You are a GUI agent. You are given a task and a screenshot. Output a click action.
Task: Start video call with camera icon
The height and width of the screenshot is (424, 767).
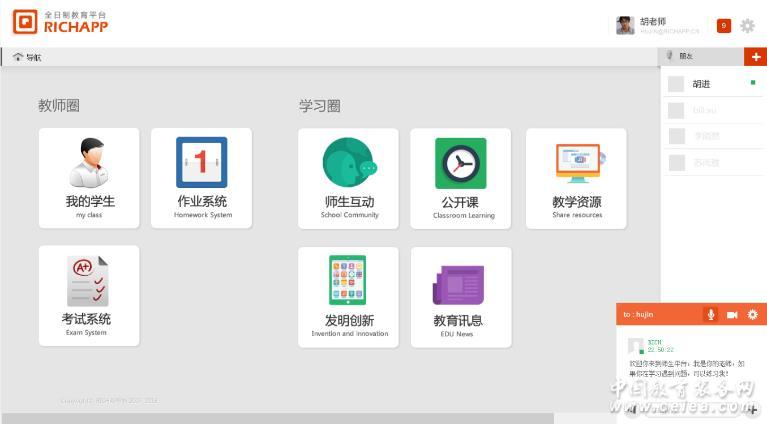click(732, 314)
